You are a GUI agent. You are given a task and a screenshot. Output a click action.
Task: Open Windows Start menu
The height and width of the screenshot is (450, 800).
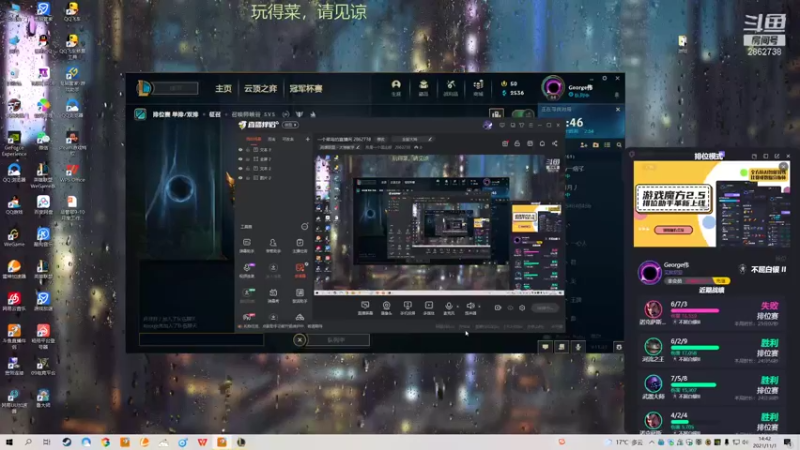[9, 442]
